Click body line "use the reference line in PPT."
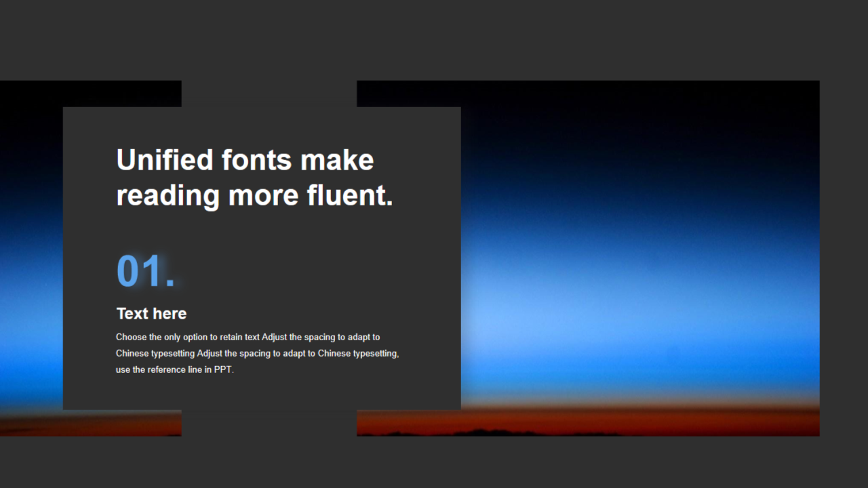 pyautogui.click(x=174, y=370)
